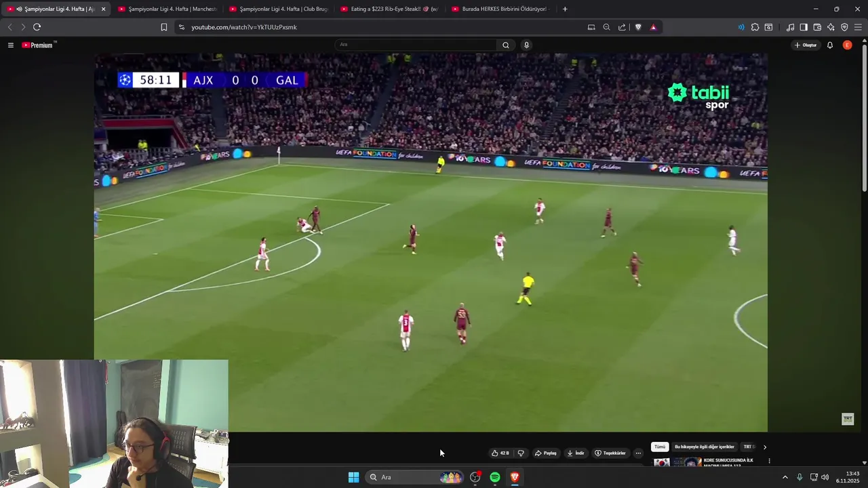Select the Tümü filter chip

(660, 447)
